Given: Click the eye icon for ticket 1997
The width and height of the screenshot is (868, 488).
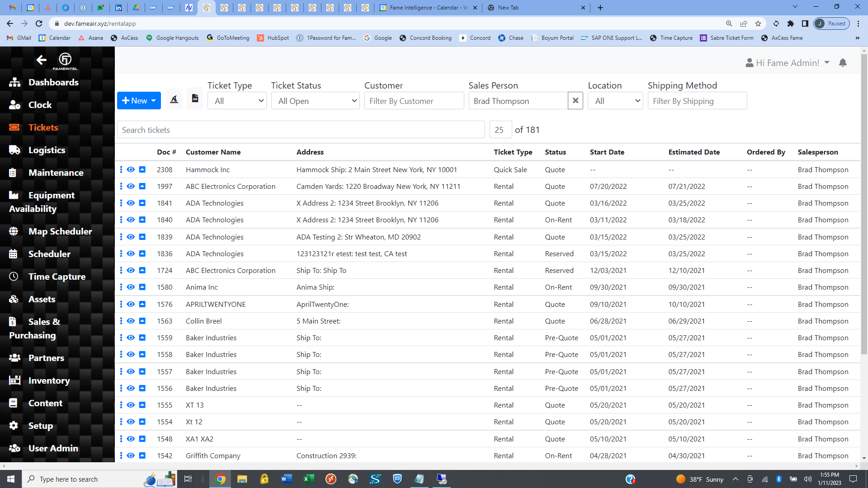Looking at the screenshot, I should [131, 186].
